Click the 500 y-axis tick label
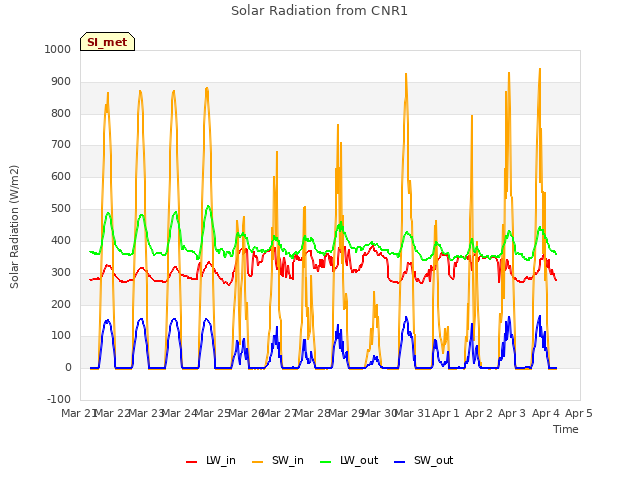The width and height of the screenshot is (640, 480). click(x=61, y=209)
